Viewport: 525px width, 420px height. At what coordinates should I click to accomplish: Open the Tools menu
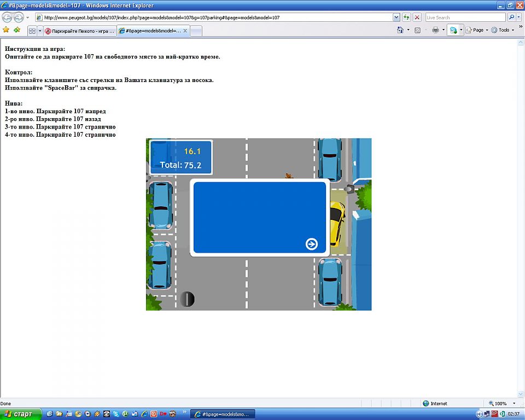tap(503, 30)
